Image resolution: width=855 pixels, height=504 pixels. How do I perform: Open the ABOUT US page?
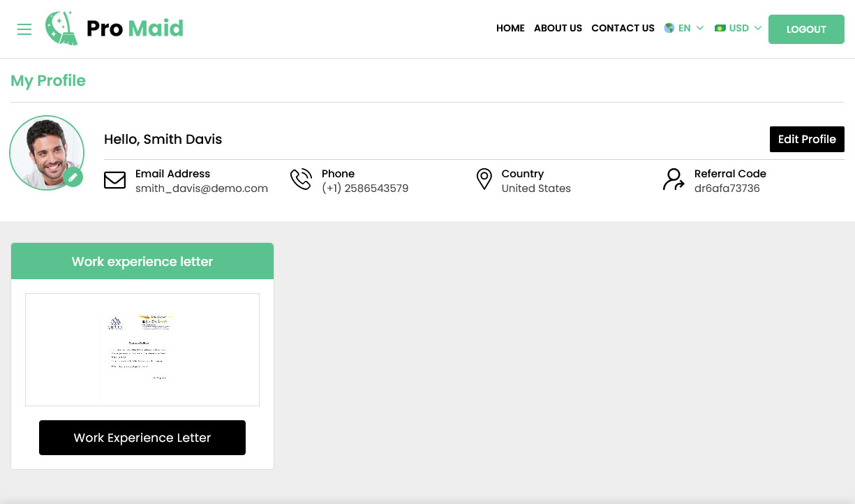(x=558, y=28)
